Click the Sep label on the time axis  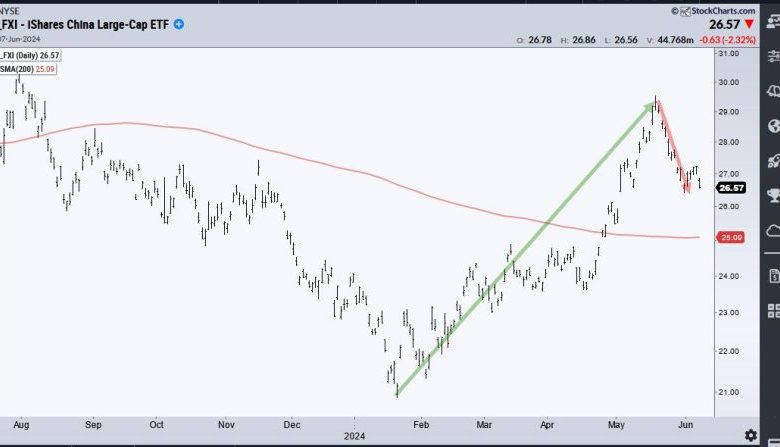coord(93,425)
